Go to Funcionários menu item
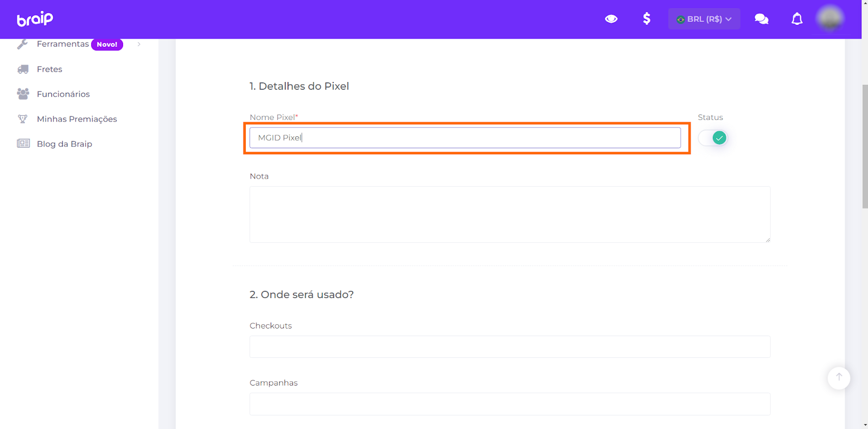This screenshot has width=868, height=429. [x=63, y=94]
